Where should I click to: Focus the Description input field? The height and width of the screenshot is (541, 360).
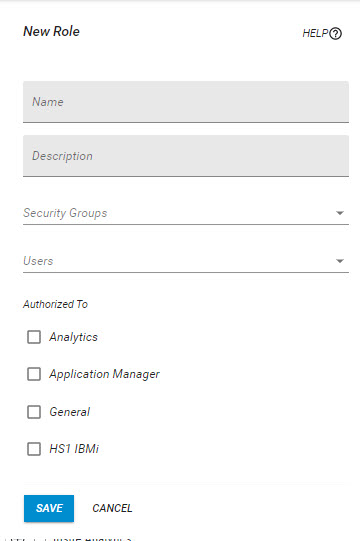(x=186, y=156)
